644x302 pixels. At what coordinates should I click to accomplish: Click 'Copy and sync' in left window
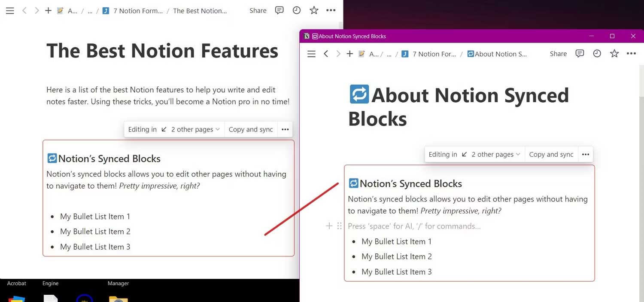tap(251, 129)
